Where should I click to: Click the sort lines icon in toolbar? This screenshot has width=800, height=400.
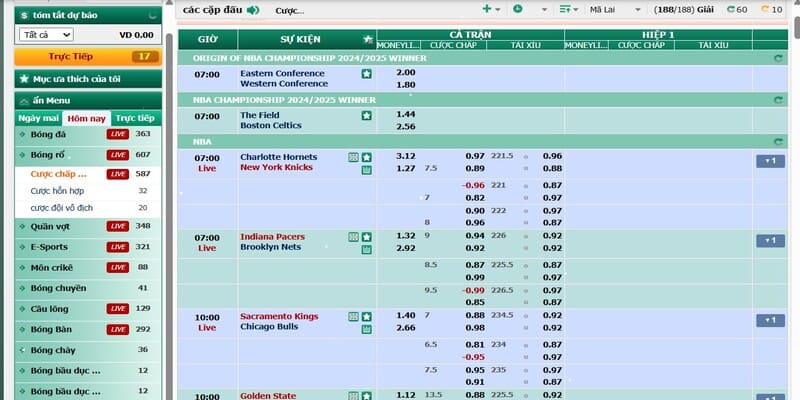tap(565, 9)
